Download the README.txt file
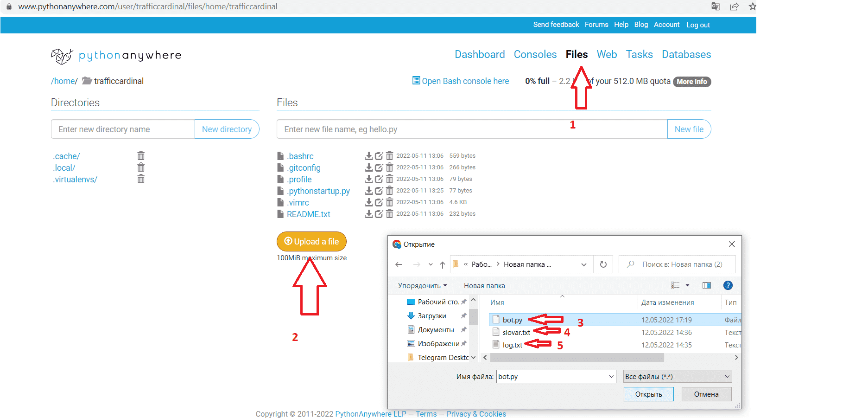This screenshot has height=418, width=868. tap(369, 214)
